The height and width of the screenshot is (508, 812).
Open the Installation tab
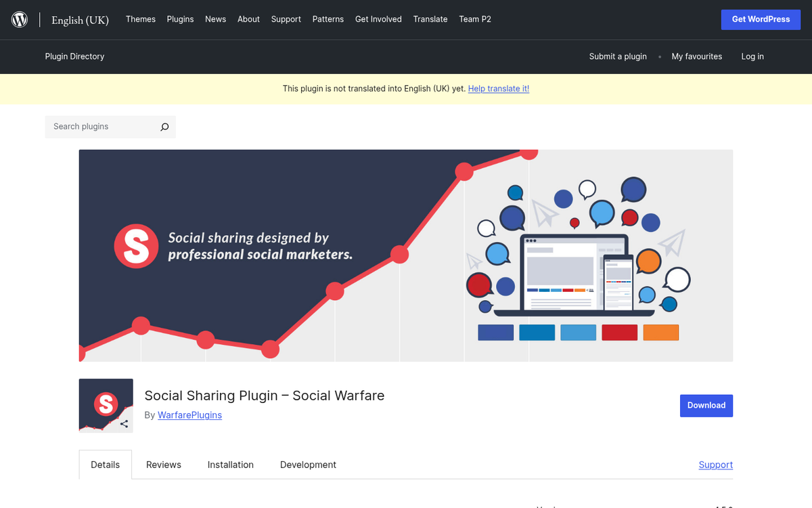pyautogui.click(x=230, y=465)
